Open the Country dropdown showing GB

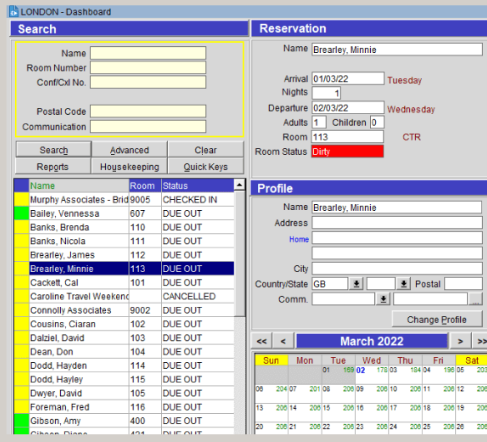pyautogui.click(x=356, y=284)
